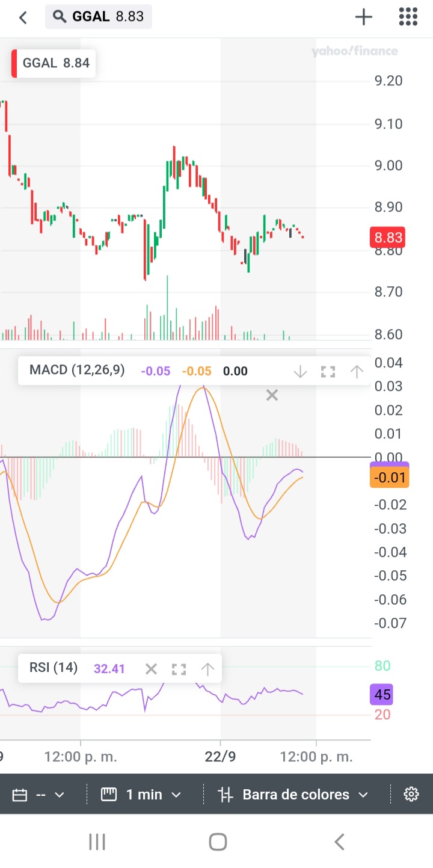Open Android recent apps button

[x=97, y=842]
